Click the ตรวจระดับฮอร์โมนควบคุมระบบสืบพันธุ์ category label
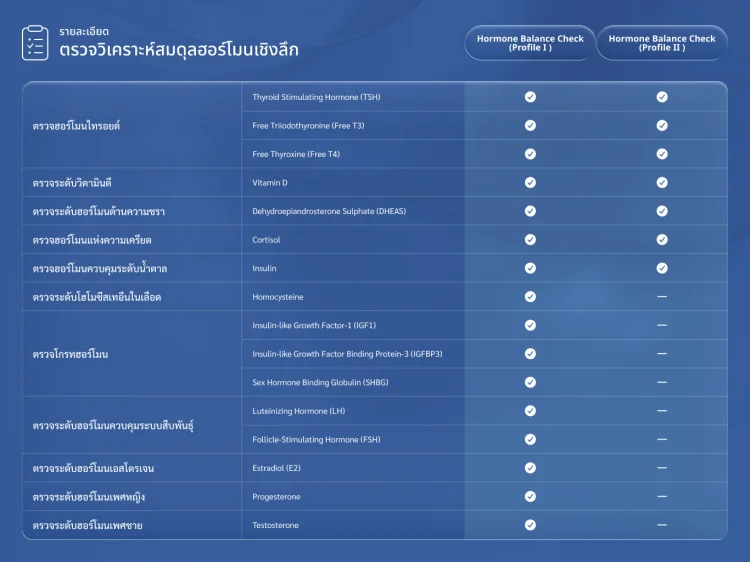Screen dimensions: 750x562 [x=113, y=426]
